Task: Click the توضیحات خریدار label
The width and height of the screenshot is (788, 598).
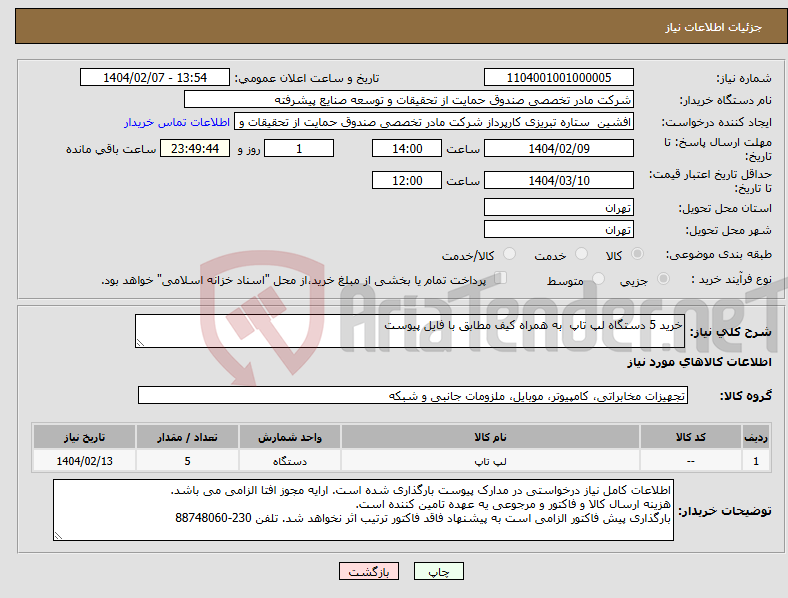Action: [x=725, y=511]
